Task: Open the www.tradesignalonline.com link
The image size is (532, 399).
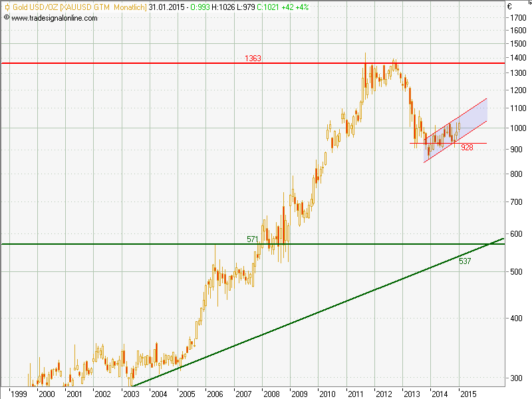Action: [55, 18]
